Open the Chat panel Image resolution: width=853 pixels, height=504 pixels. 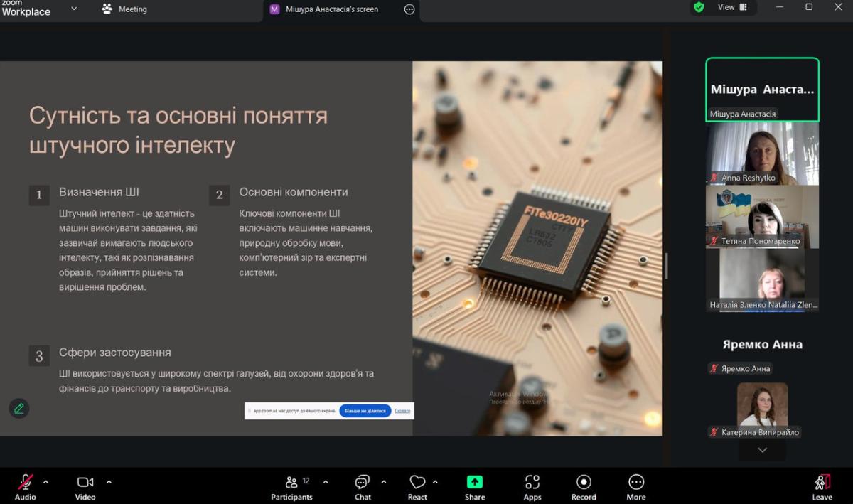tap(363, 482)
